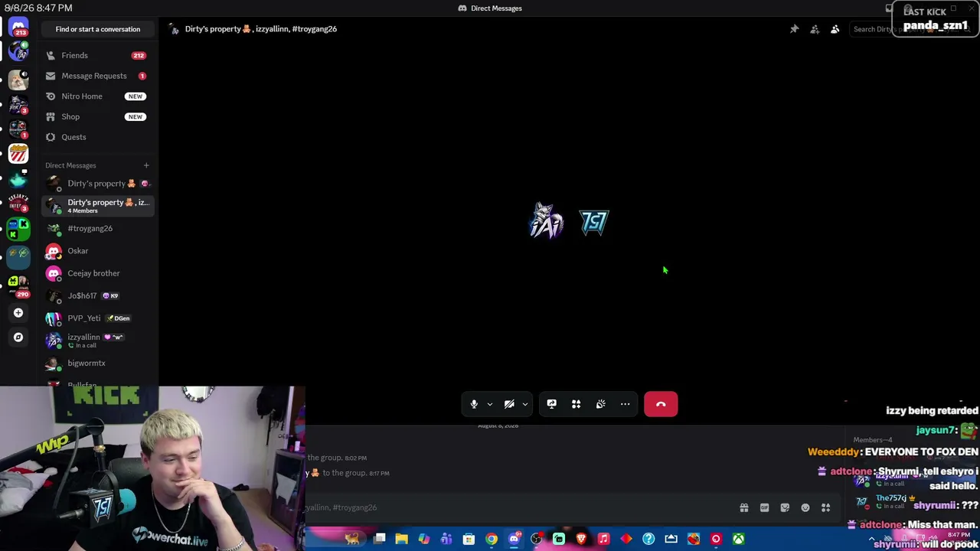Open the GIF picker
The image size is (980, 551).
pyautogui.click(x=764, y=507)
